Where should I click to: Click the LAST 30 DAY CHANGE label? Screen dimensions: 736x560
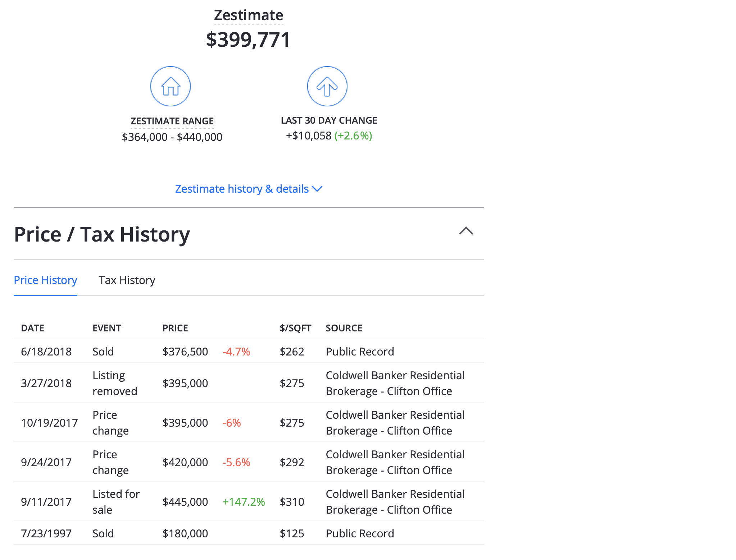point(329,120)
